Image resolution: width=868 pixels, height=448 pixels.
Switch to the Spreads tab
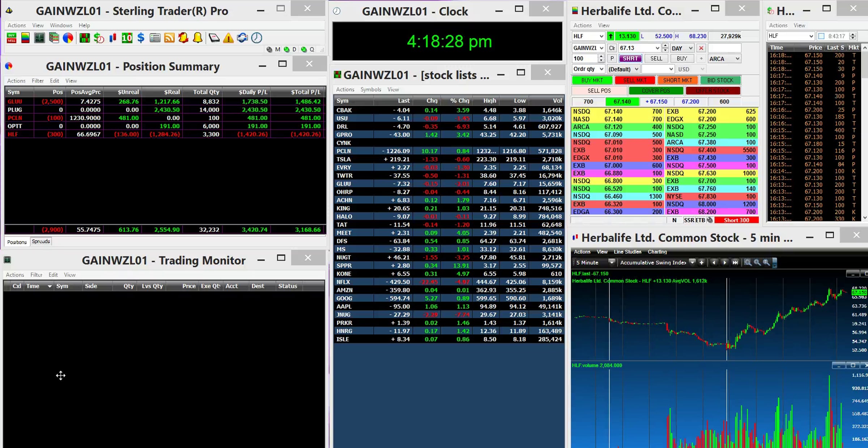(x=41, y=241)
